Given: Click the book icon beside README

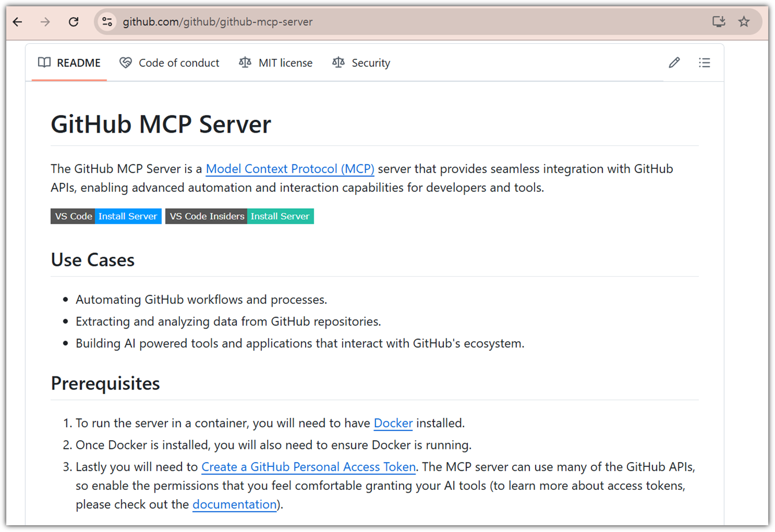Looking at the screenshot, I should coord(44,63).
